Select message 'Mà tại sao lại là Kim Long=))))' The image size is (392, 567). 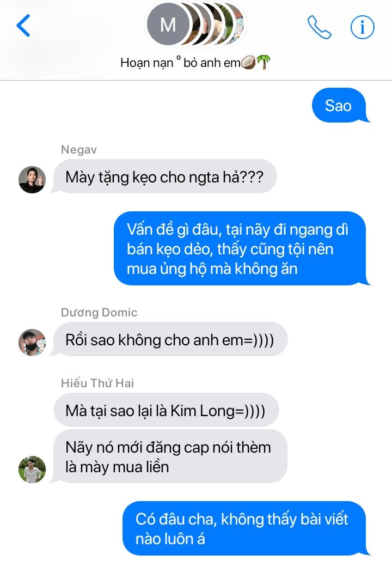tap(166, 410)
